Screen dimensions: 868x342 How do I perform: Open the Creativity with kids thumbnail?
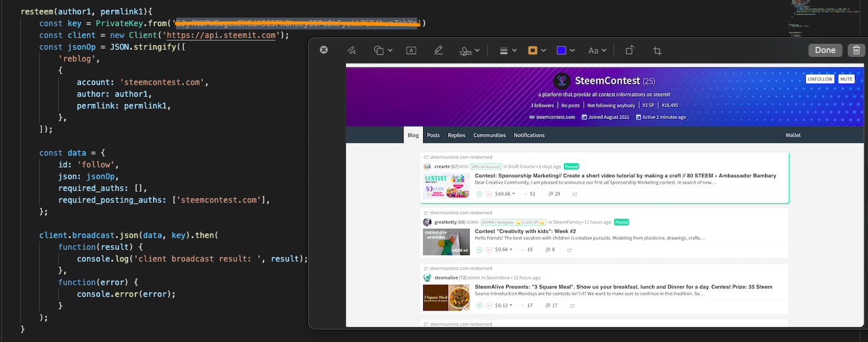click(446, 241)
